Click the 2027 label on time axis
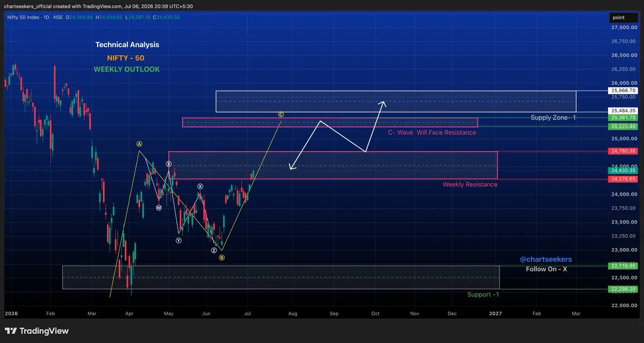This screenshot has height=343, width=644. pyautogui.click(x=495, y=312)
